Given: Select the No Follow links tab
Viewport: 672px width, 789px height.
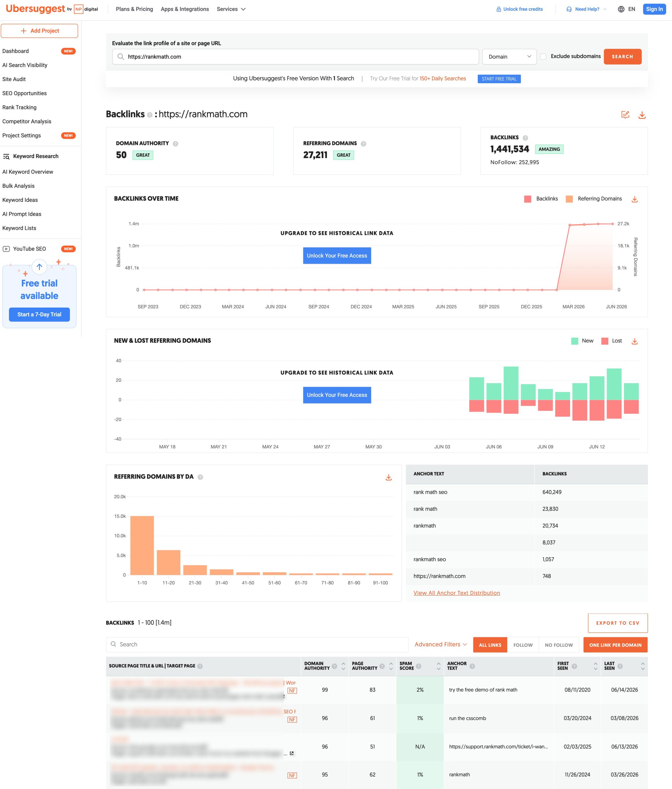Looking at the screenshot, I should 559,645.
